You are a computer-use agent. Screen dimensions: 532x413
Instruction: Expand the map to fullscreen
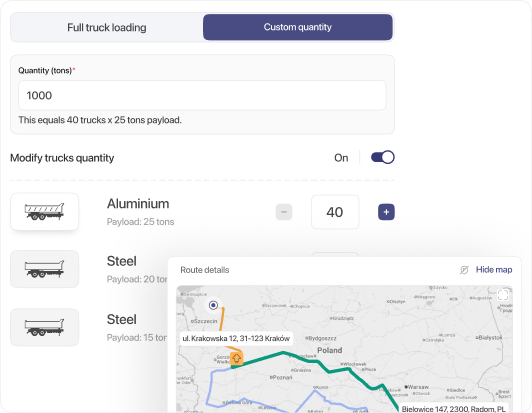[503, 295]
